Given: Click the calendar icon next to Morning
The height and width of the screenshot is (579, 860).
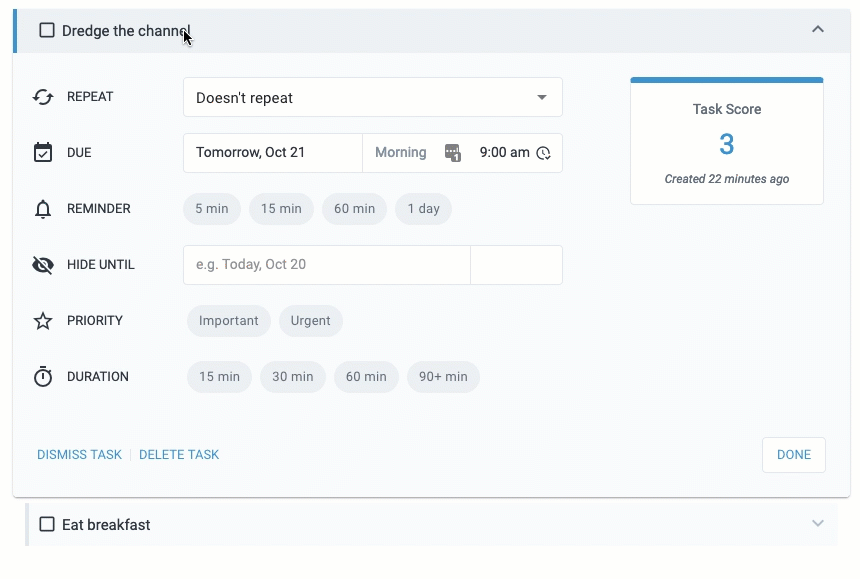Looking at the screenshot, I should coord(453,153).
